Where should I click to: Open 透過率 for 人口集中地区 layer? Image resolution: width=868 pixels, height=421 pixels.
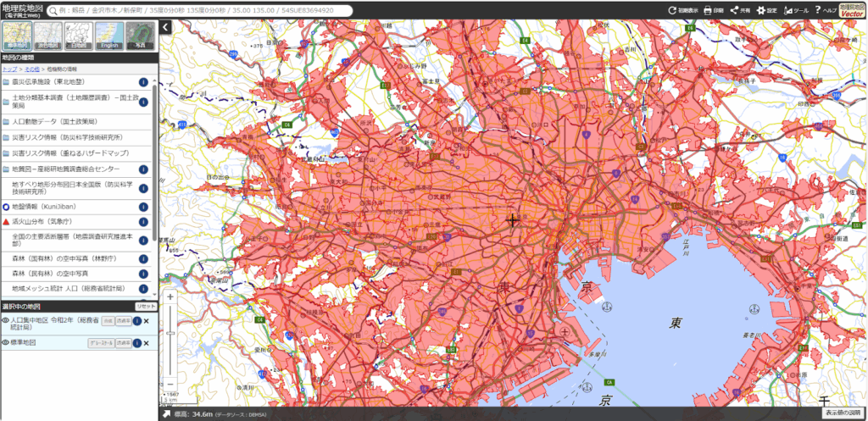(124, 321)
